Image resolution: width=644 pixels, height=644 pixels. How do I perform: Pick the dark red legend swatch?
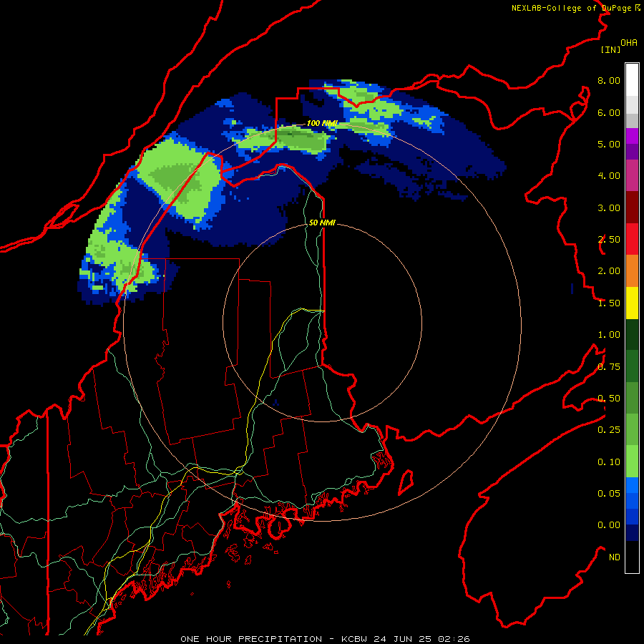click(632, 208)
